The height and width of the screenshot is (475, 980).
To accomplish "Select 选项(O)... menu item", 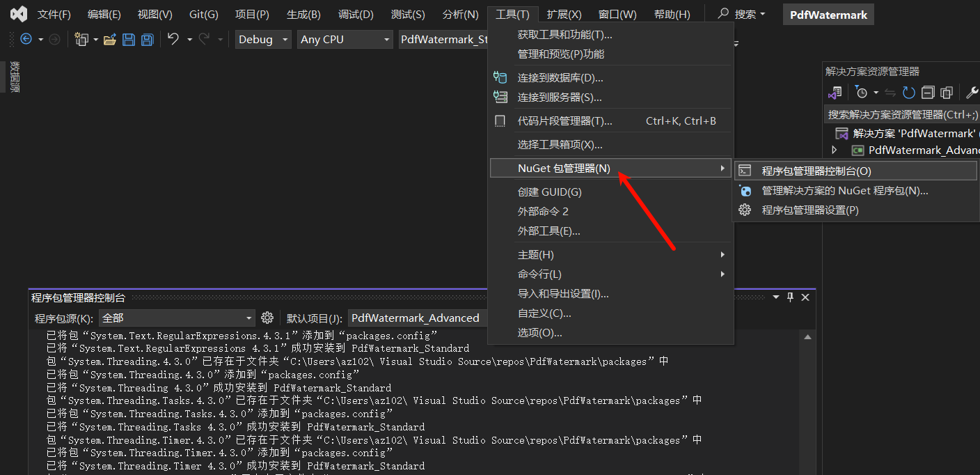I will click(x=610, y=332).
